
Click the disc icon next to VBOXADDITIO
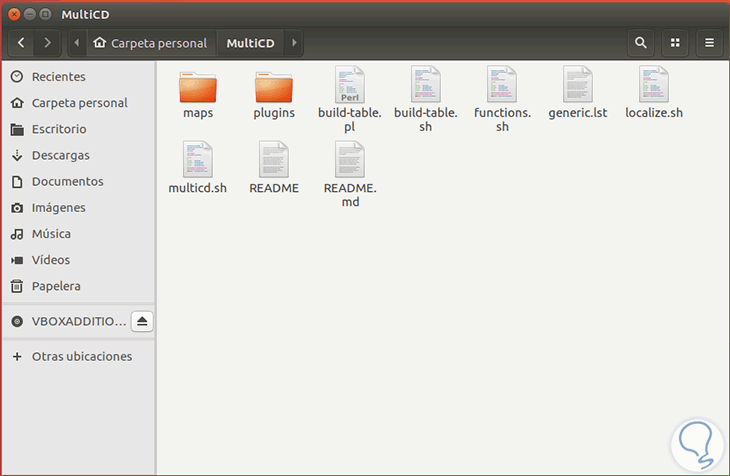(17, 321)
